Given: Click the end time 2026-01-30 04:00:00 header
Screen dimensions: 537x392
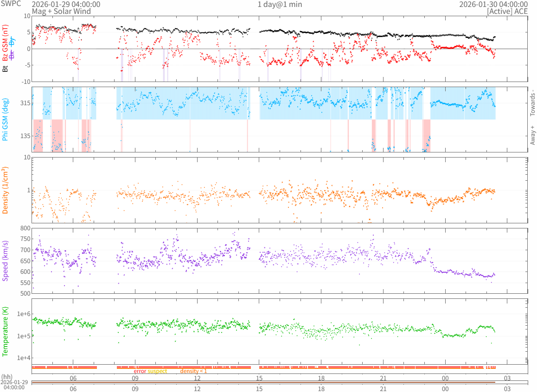Looking at the screenshot, I should 493,4.
